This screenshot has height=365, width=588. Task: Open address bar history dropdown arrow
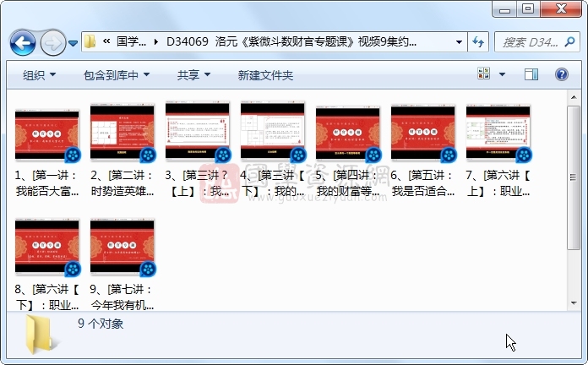[x=459, y=42]
